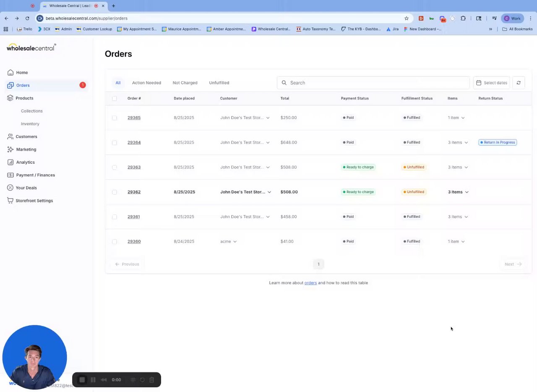Image resolution: width=537 pixels, height=392 pixels.
Task: Follow the orders help link
Action: coord(310,283)
